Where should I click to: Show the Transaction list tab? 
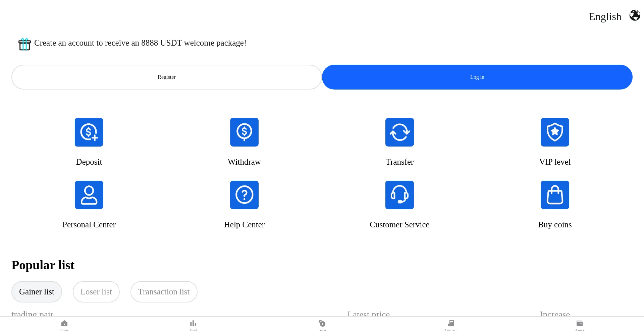[x=164, y=292]
